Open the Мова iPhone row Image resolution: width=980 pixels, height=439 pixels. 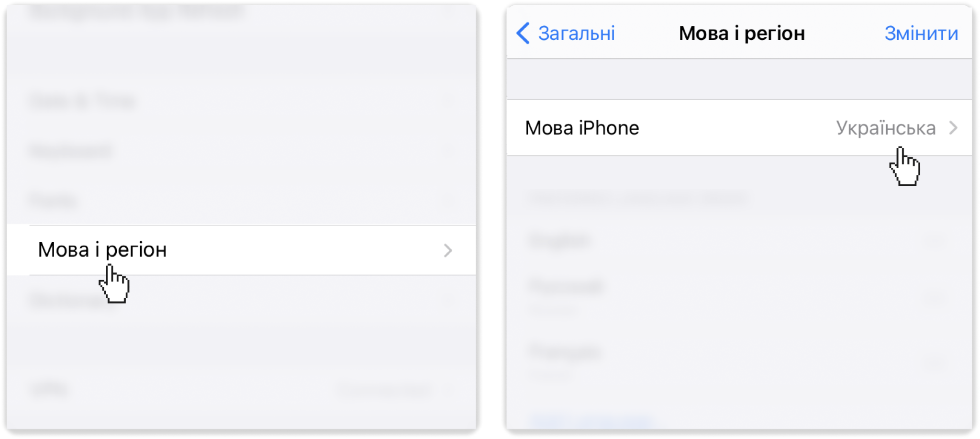739,128
